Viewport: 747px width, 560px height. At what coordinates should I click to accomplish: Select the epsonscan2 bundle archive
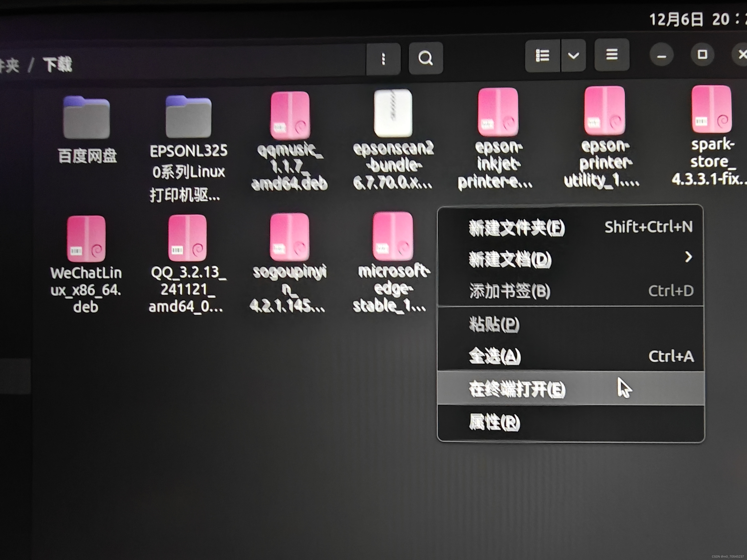(x=393, y=114)
